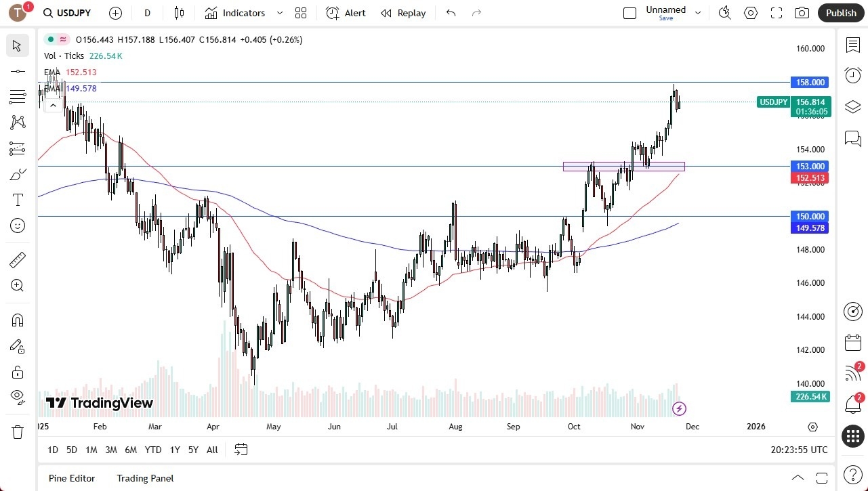This screenshot has width=868, height=491.
Task: Open the Emoji drawing tool
Action: [x=17, y=226]
